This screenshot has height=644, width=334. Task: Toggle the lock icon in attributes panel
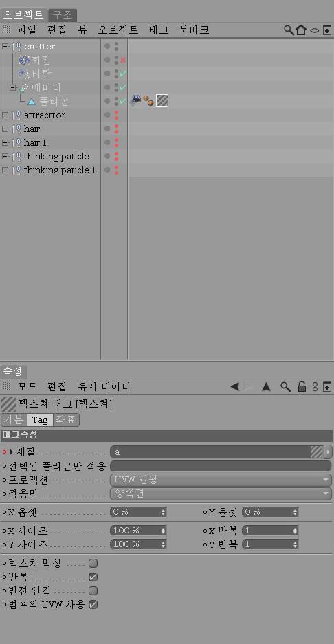click(x=302, y=386)
